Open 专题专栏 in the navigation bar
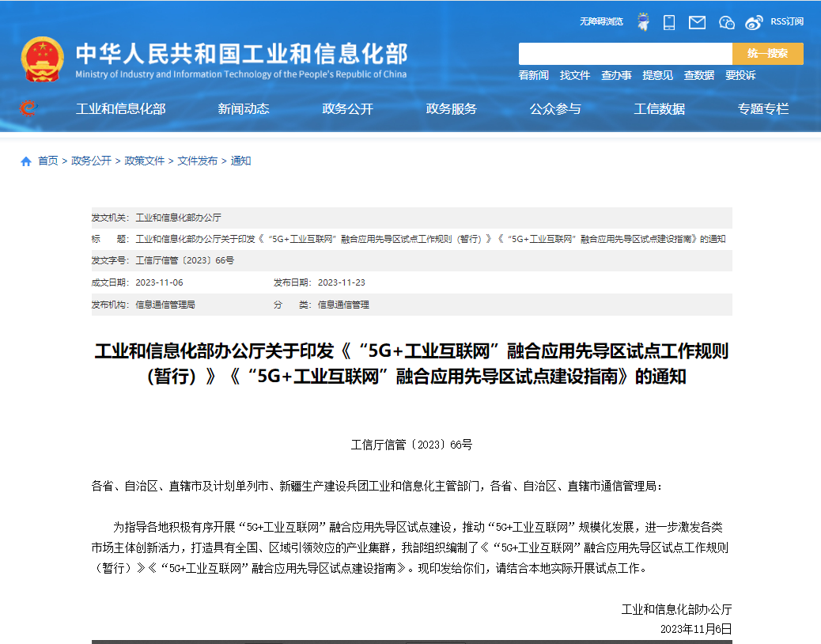 click(x=762, y=109)
